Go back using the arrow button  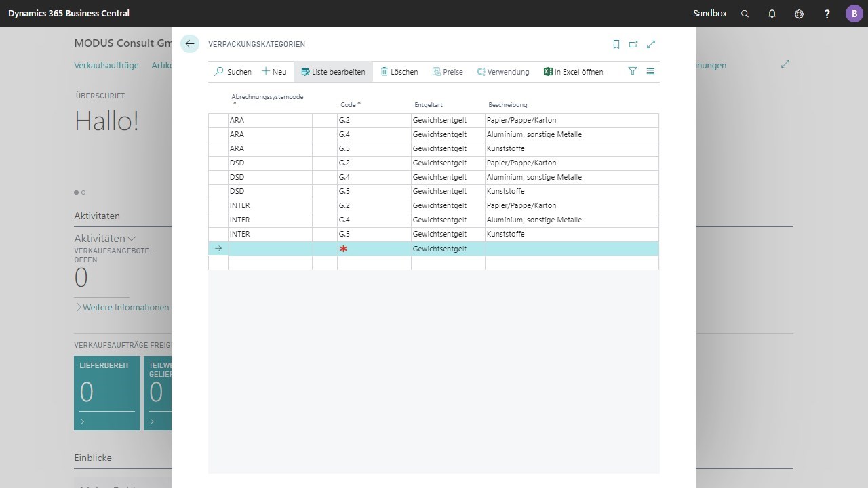coord(190,44)
